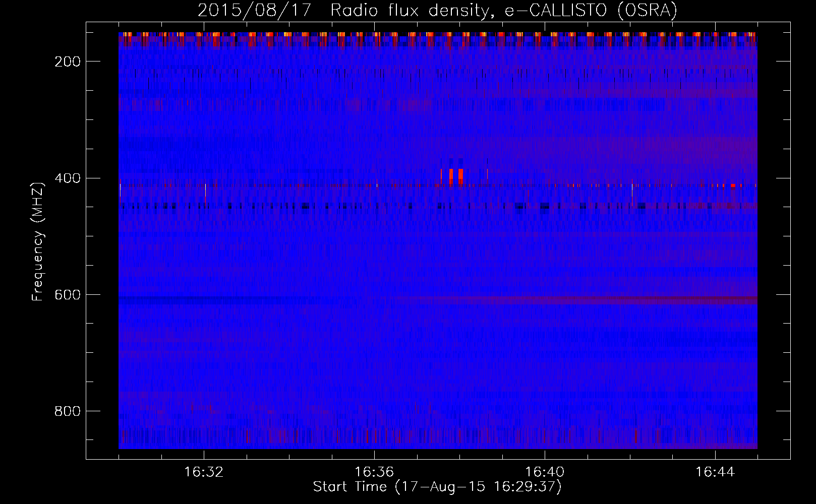Click the plot title "2015/08/17 Radio flux density, e-CALLISTO (OSRA)"
Screen dimensions: 816x504
[x=437, y=10]
